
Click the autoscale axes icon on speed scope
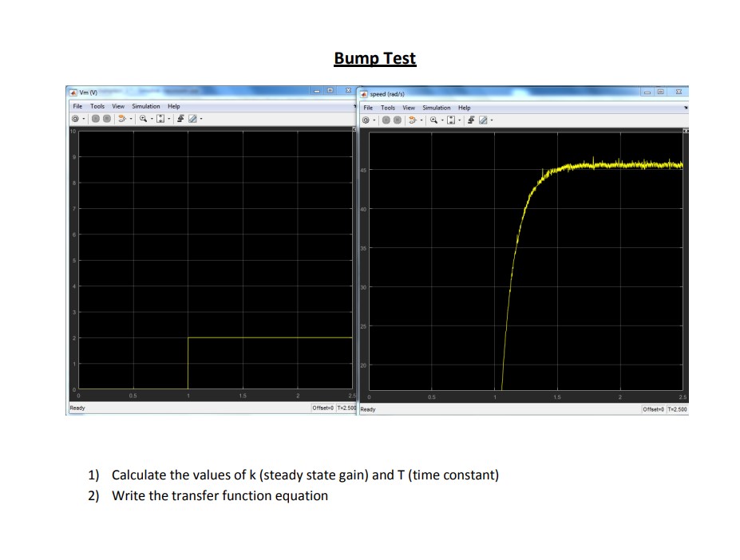pyautogui.click(x=450, y=120)
